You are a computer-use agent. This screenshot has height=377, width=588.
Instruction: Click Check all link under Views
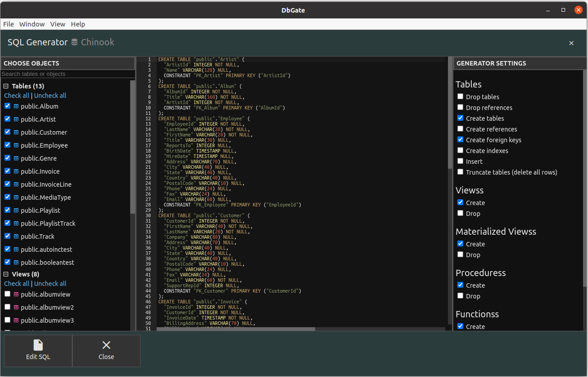(x=17, y=284)
